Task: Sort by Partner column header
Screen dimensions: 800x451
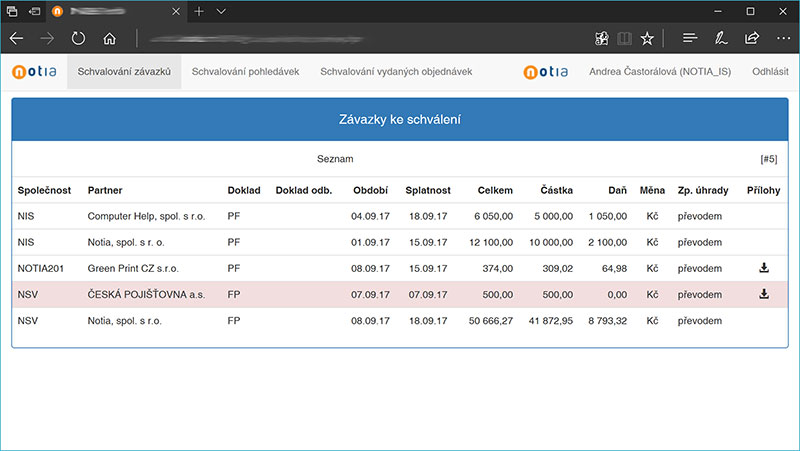Action: (105, 190)
